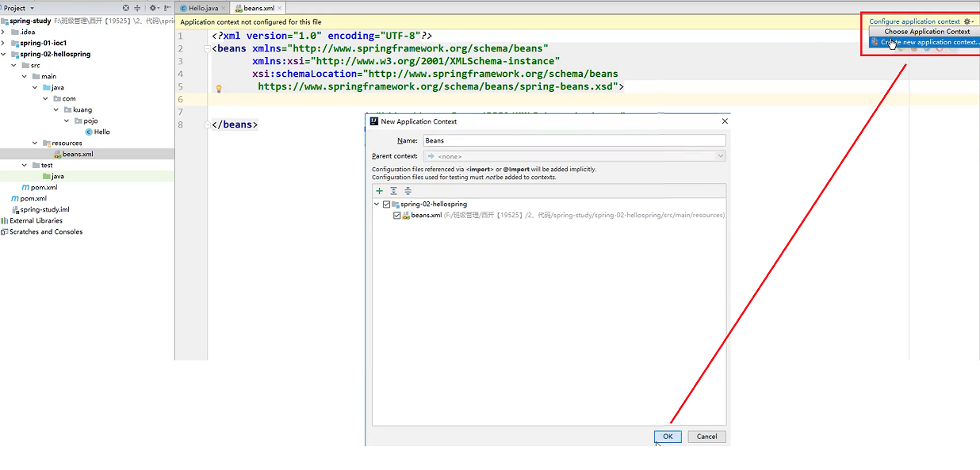Switch to the Hello.java tab
Image resolution: width=980 pixels, height=470 pixels.
[203, 8]
